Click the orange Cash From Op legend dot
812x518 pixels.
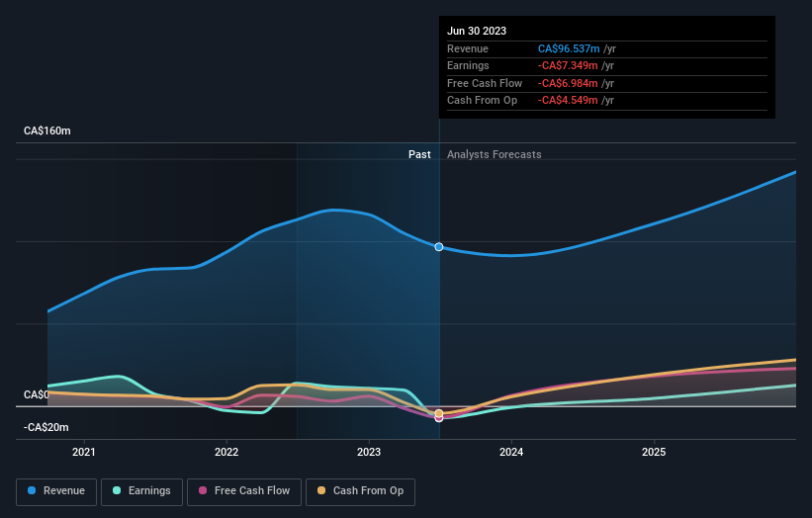321,490
